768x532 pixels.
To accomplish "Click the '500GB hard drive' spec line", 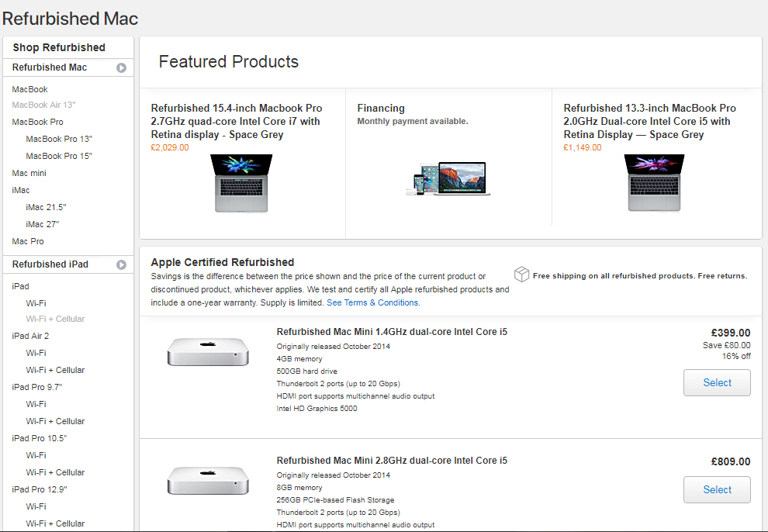I will point(306,371).
